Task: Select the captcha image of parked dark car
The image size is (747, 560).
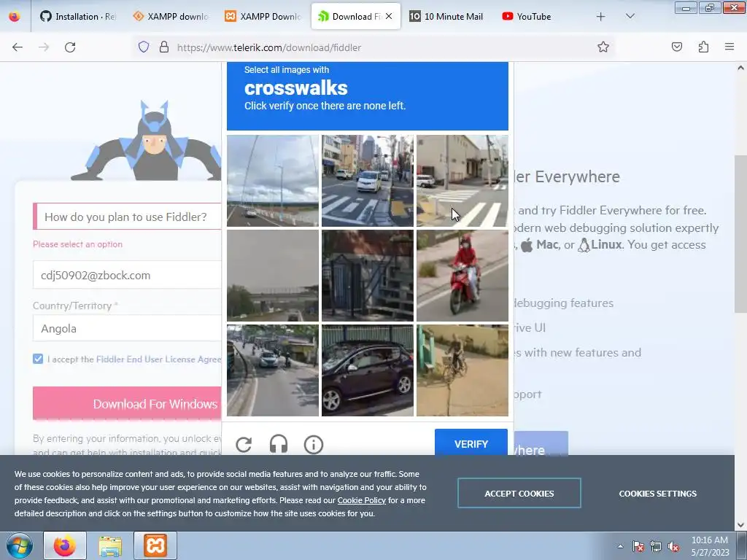Action: tap(368, 370)
